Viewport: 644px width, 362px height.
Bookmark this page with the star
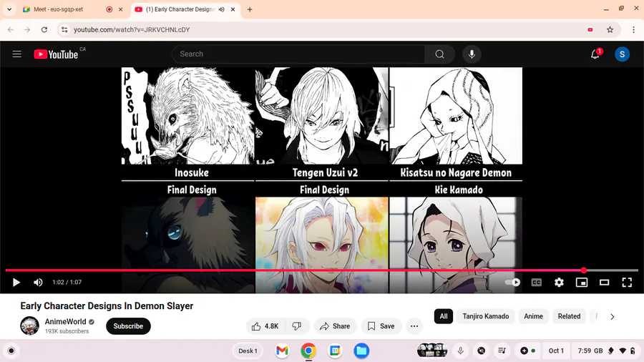pos(610,29)
